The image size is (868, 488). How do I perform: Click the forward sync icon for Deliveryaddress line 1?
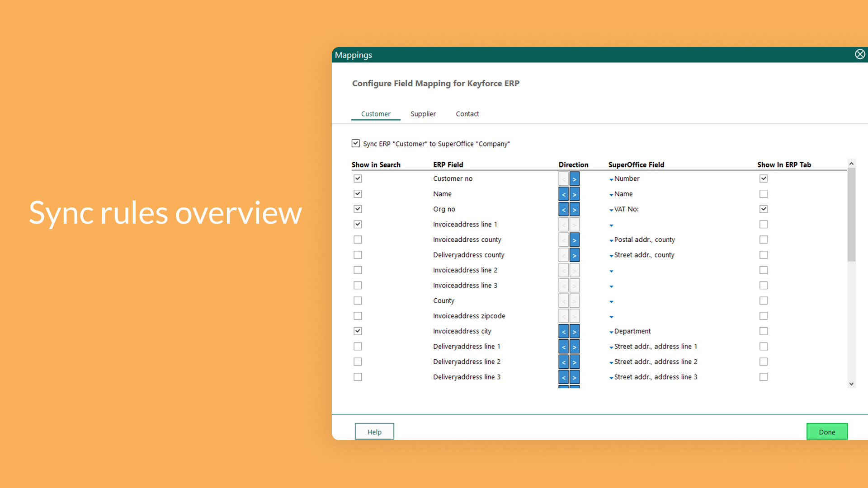pos(574,346)
